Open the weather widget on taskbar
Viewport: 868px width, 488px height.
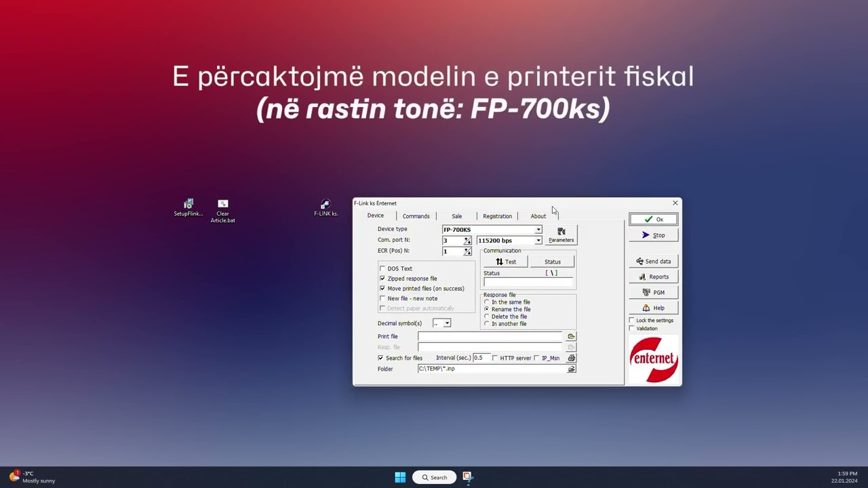[x=33, y=477]
